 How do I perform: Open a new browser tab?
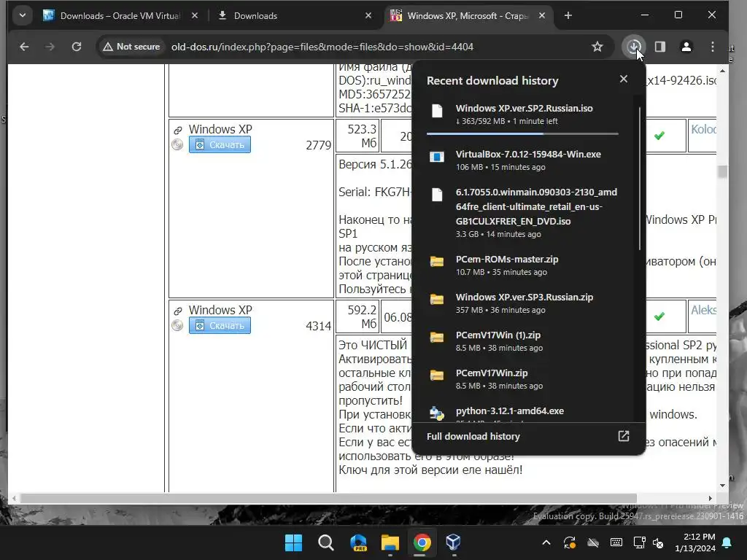tap(568, 16)
